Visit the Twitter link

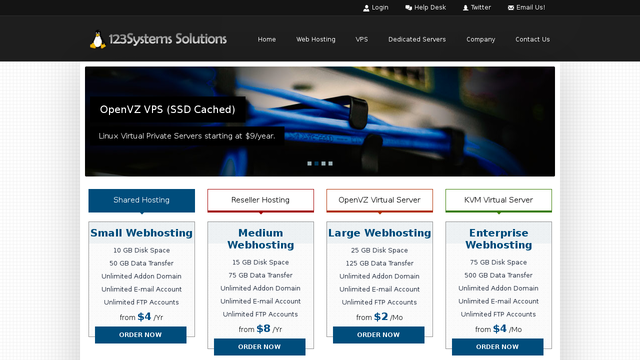(481, 7)
